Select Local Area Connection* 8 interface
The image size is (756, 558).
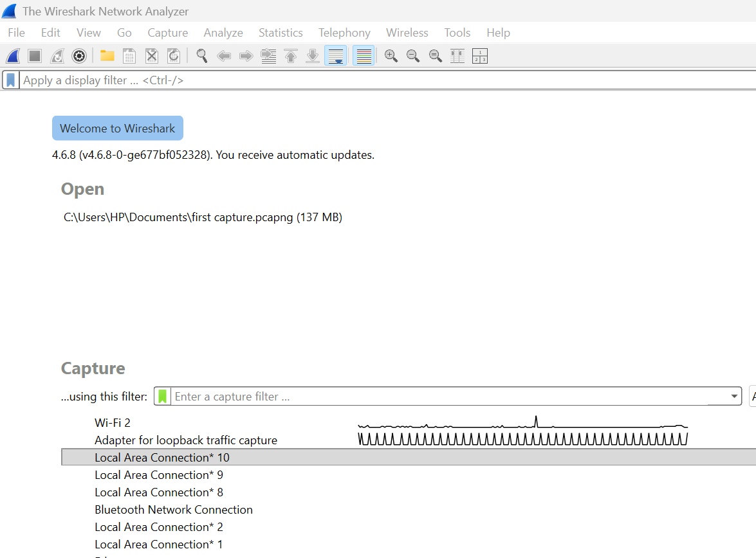159,492
